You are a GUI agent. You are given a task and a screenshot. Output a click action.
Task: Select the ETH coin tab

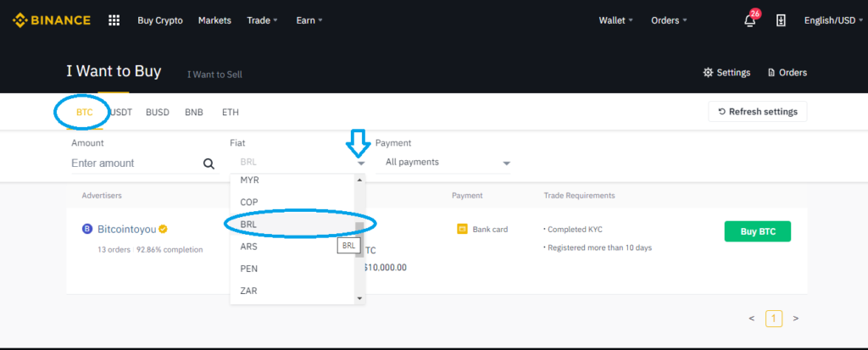[x=231, y=113]
